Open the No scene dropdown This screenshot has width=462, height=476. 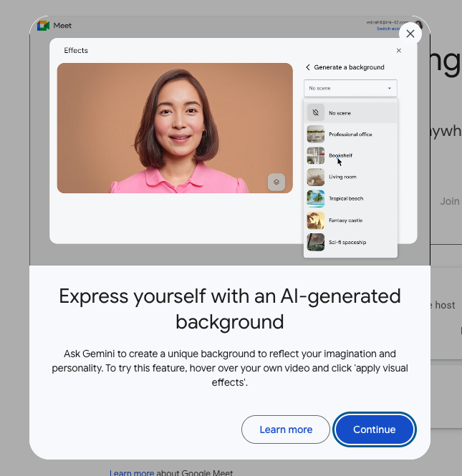click(x=350, y=88)
